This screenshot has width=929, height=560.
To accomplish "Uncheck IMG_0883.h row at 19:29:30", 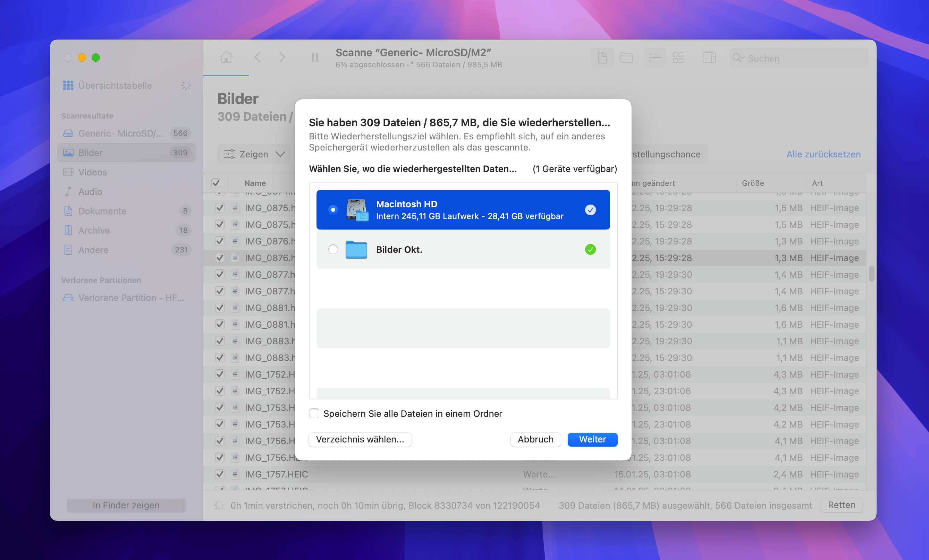I will (219, 341).
